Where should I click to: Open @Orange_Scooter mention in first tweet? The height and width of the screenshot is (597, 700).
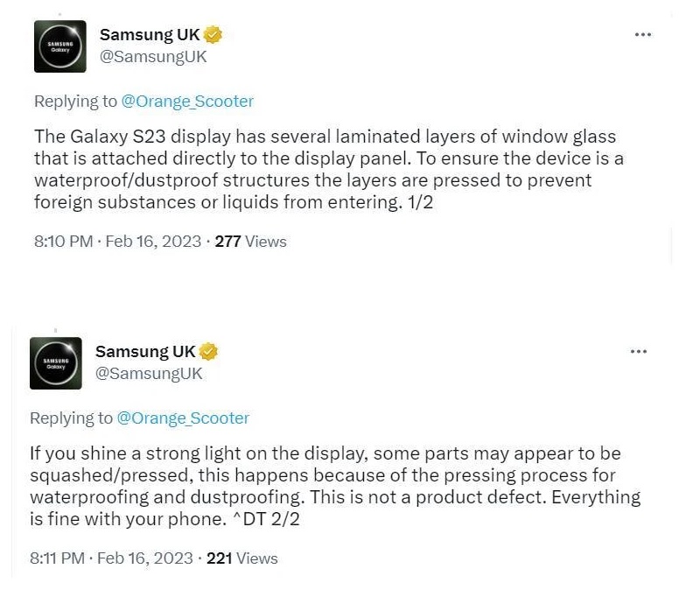tap(187, 102)
